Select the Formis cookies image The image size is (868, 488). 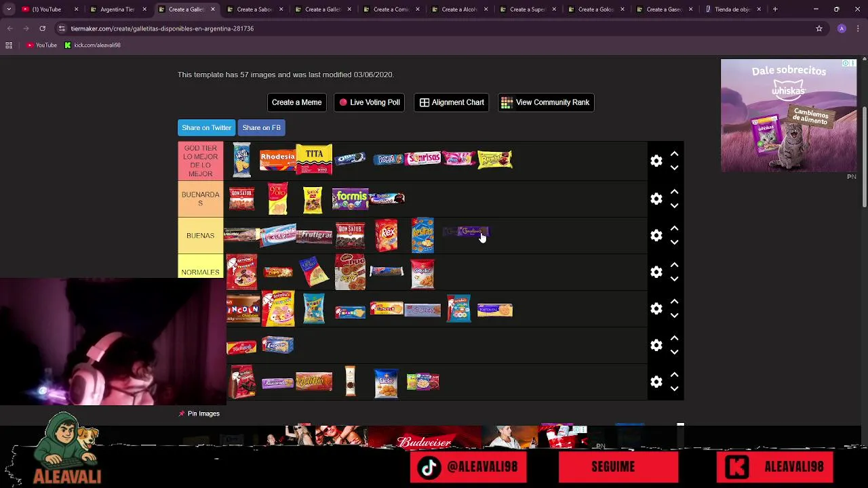point(350,198)
